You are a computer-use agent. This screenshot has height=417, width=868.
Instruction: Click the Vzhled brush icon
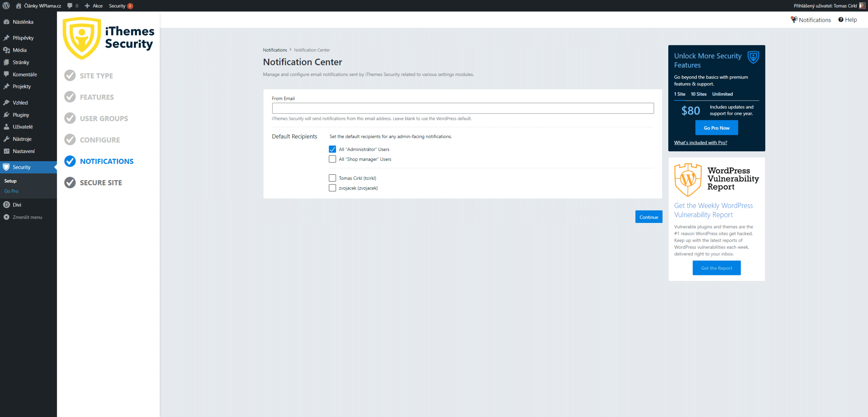[6, 102]
